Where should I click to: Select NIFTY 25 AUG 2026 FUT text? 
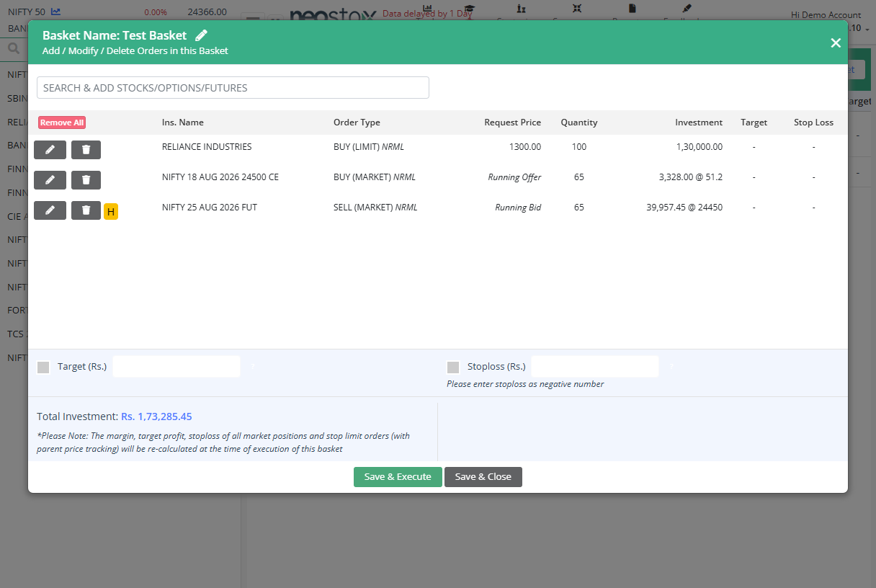coord(210,208)
